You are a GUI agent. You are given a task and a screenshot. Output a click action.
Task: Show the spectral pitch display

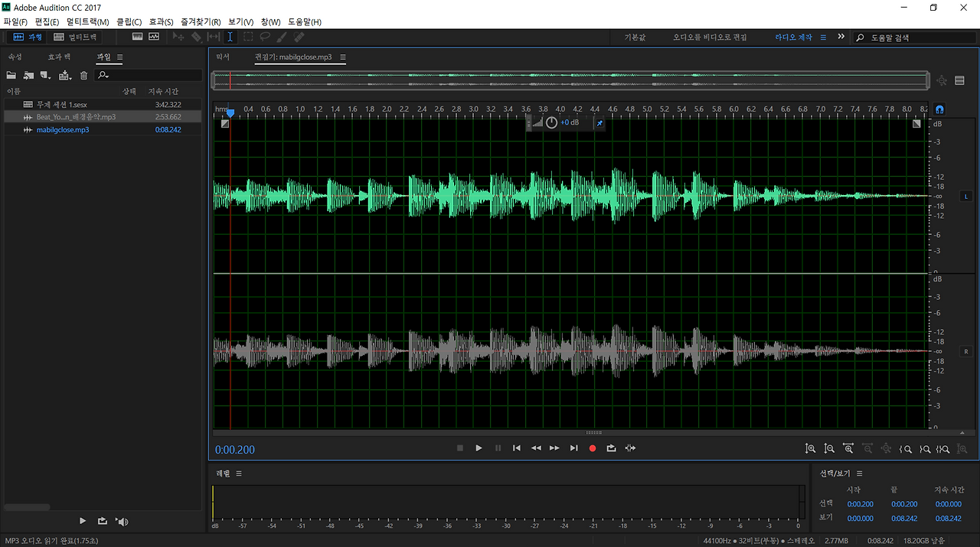click(154, 37)
